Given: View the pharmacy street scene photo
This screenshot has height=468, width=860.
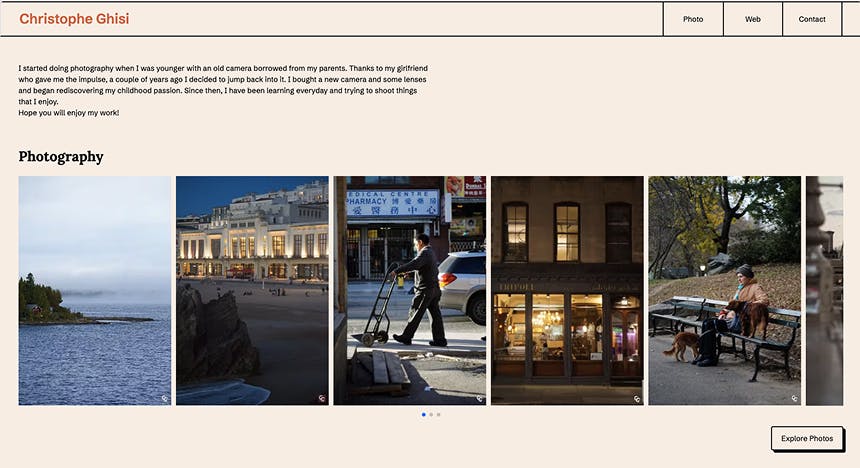Looking at the screenshot, I should (410, 290).
